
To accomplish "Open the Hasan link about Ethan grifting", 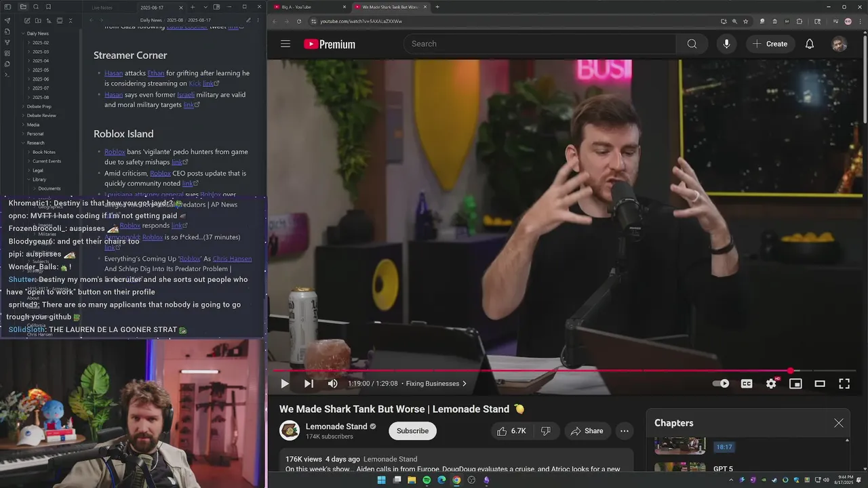I will [113, 73].
